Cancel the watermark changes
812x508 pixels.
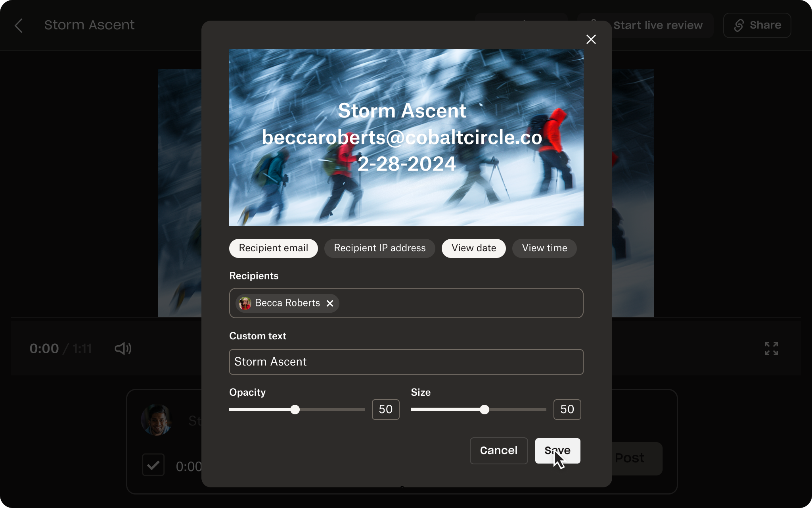pyautogui.click(x=498, y=451)
